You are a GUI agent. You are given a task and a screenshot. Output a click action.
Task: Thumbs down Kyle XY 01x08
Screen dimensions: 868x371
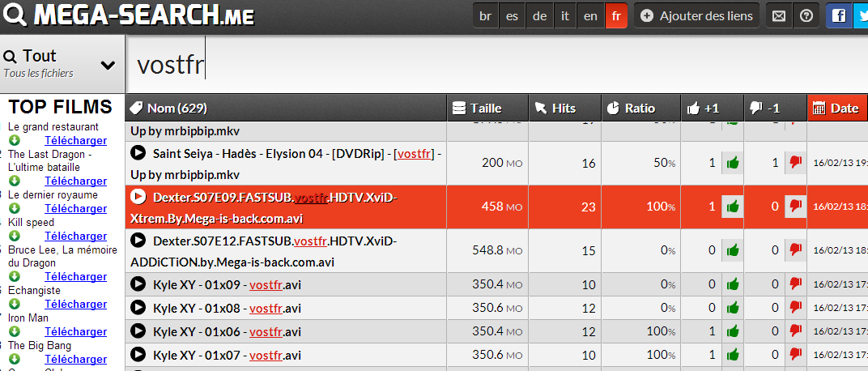click(x=795, y=307)
